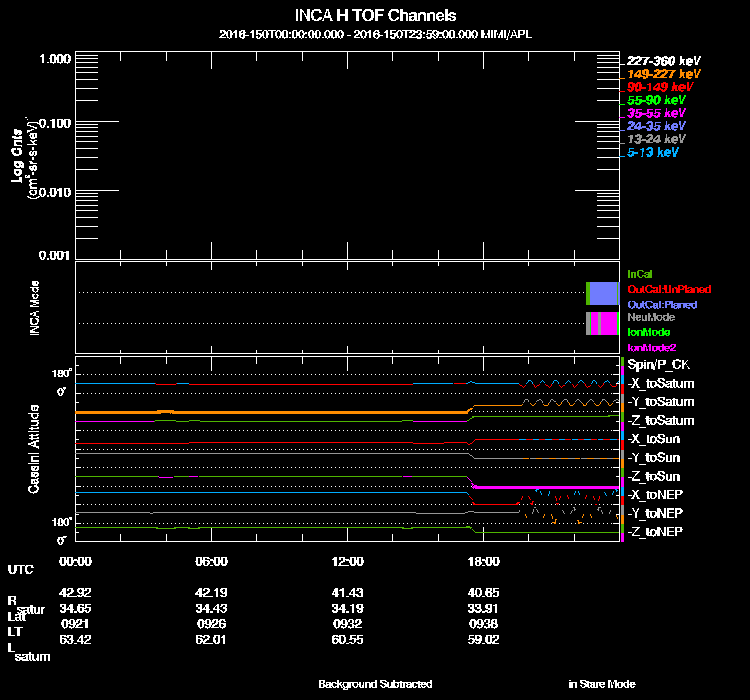Click the blue block in INCA Mode panel

click(603, 294)
